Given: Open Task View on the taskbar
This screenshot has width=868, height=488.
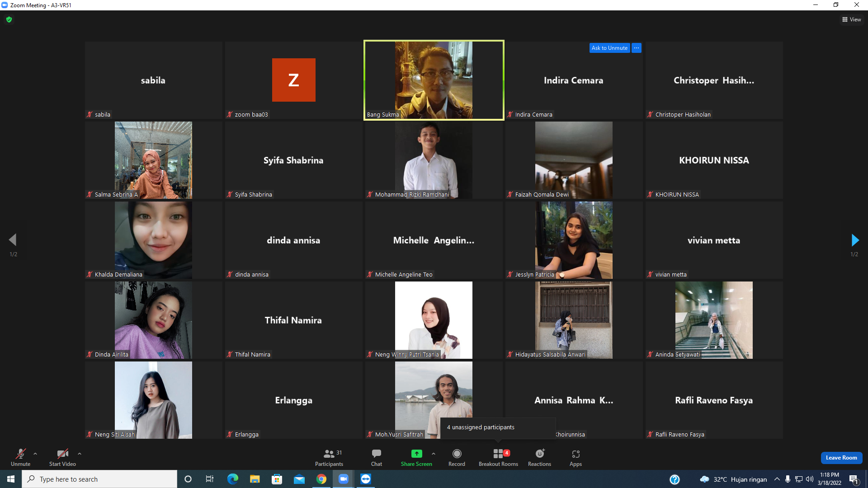Looking at the screenshot, I should [210, 479].
